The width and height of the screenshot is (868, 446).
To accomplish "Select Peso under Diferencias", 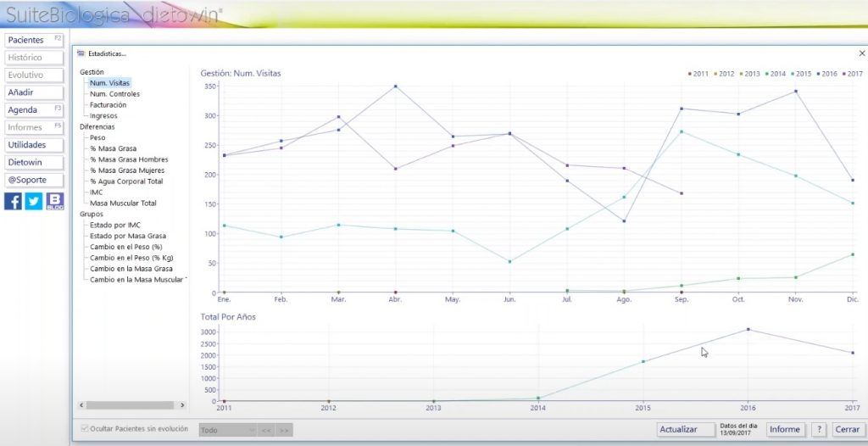I will [x=97, y=137].
